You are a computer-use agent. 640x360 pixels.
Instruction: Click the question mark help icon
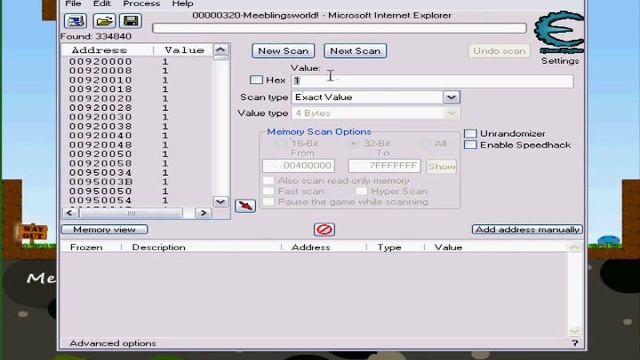click(575, 343)
